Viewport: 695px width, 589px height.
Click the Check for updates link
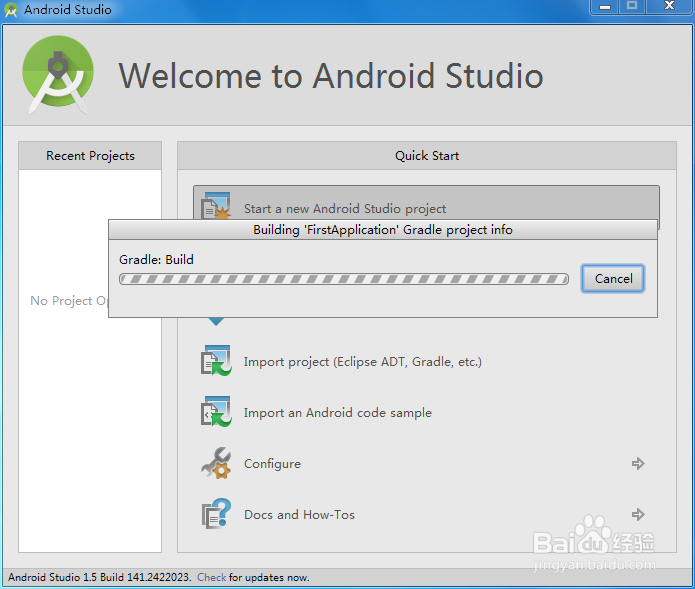(x=211, y=577)
